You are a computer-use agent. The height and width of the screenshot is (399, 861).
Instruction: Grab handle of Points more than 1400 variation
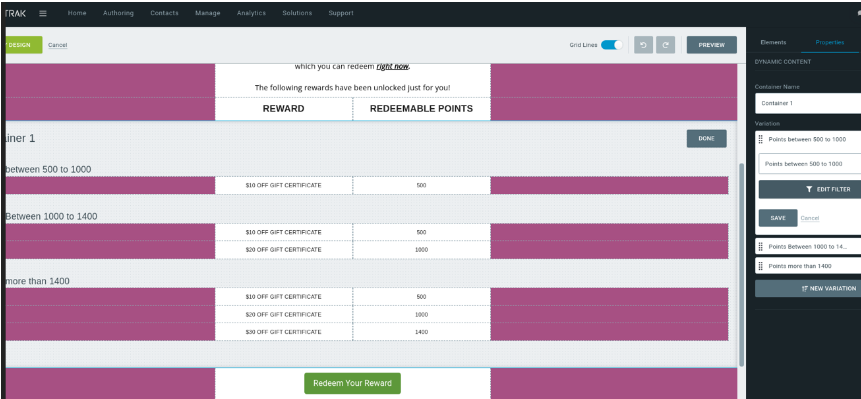click(761, 266)
